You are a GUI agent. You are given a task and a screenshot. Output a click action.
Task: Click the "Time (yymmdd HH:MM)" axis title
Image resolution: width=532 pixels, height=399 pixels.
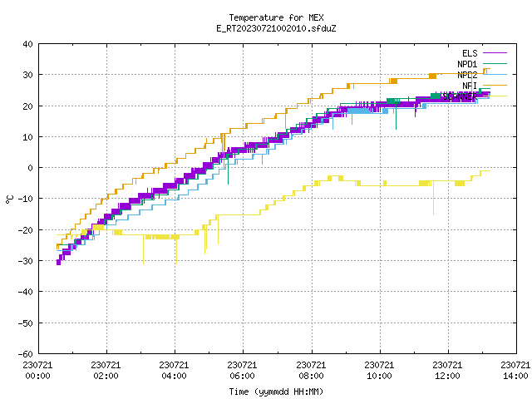[x=276, y=392]
